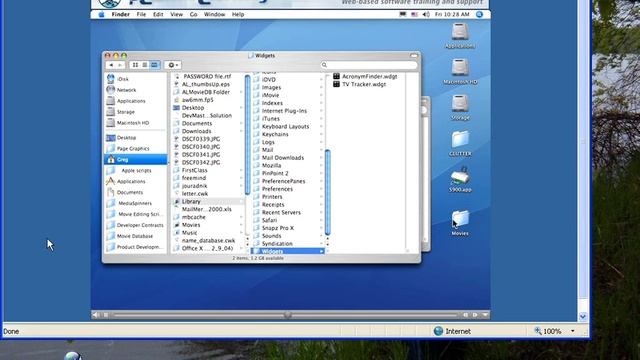This screenshot has height=360, width=640.
Task: Select Apple scripts in the sidebar
Action: pyautogui.click(x=136, y=171)
